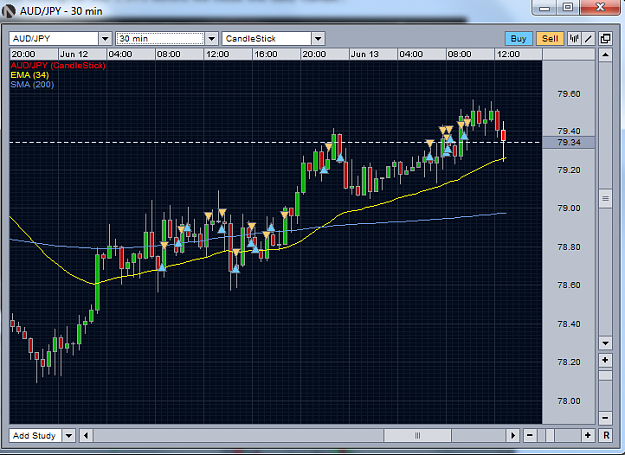Click the EMA (34) legend label

pos(29,75)
